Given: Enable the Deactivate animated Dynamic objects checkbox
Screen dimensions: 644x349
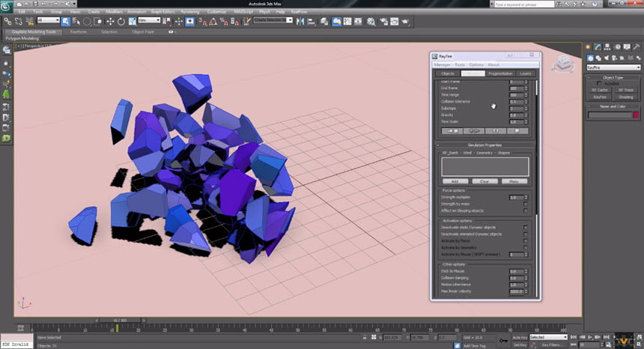Looking at the screenshot, I should click(526, 234).
